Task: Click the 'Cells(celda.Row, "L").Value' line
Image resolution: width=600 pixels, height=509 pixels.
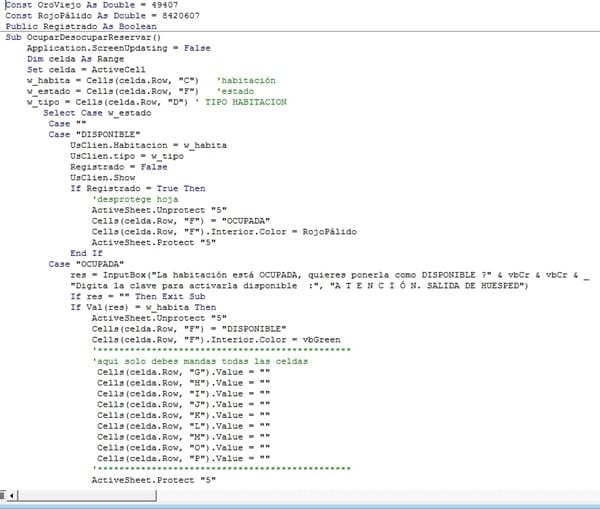Action: point(183,426)
